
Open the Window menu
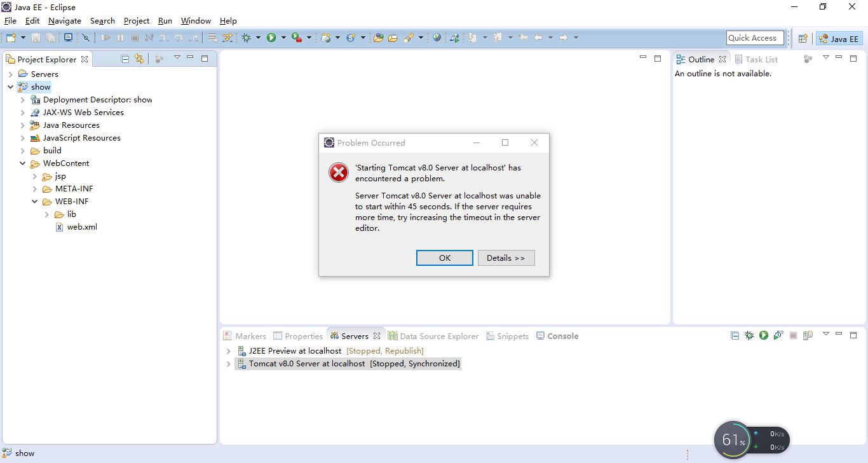pos(196,21)
